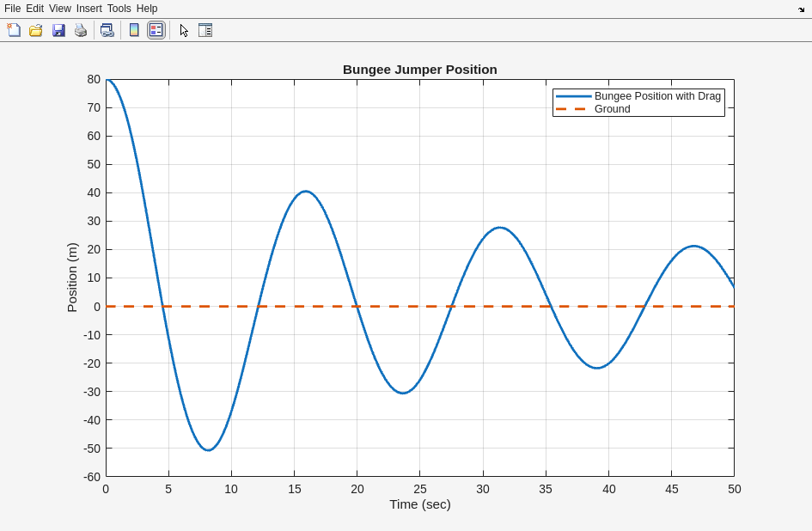
Task: Save the figure with the floppy disk icon
Action: pyautogui.click(x=58, y=30)
